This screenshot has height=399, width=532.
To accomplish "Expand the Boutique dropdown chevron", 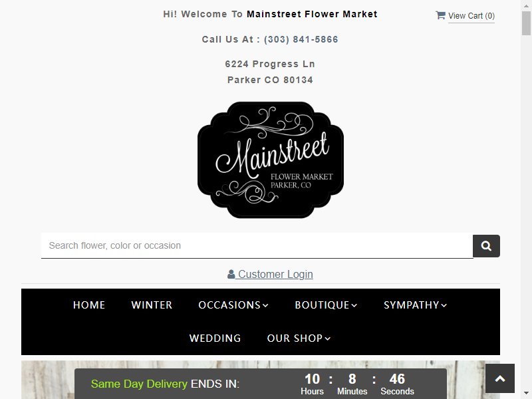I will pos(354,305).
